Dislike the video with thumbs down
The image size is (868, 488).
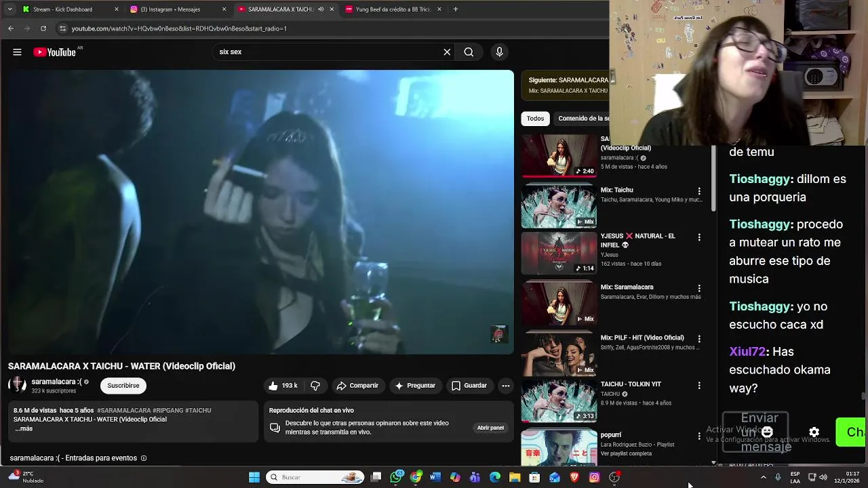[315, 386]
